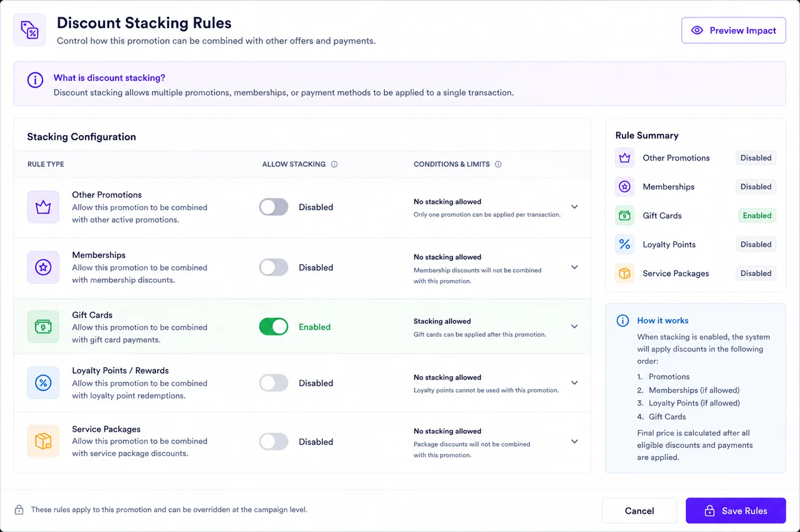The width and height of the screenshot is (800, 532).
Task: Click the Cancel button
Action: [x=639, y=511]
